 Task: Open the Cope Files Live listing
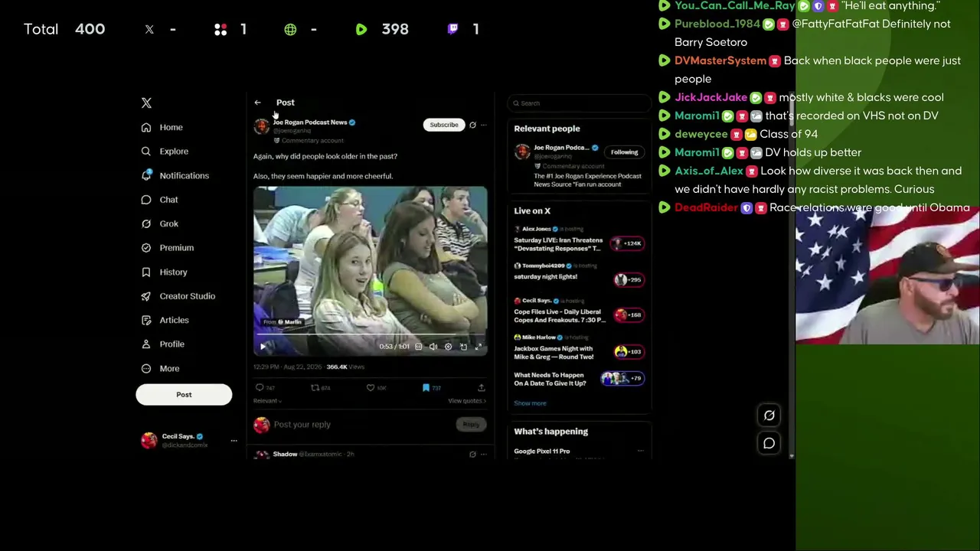[580, 311]
